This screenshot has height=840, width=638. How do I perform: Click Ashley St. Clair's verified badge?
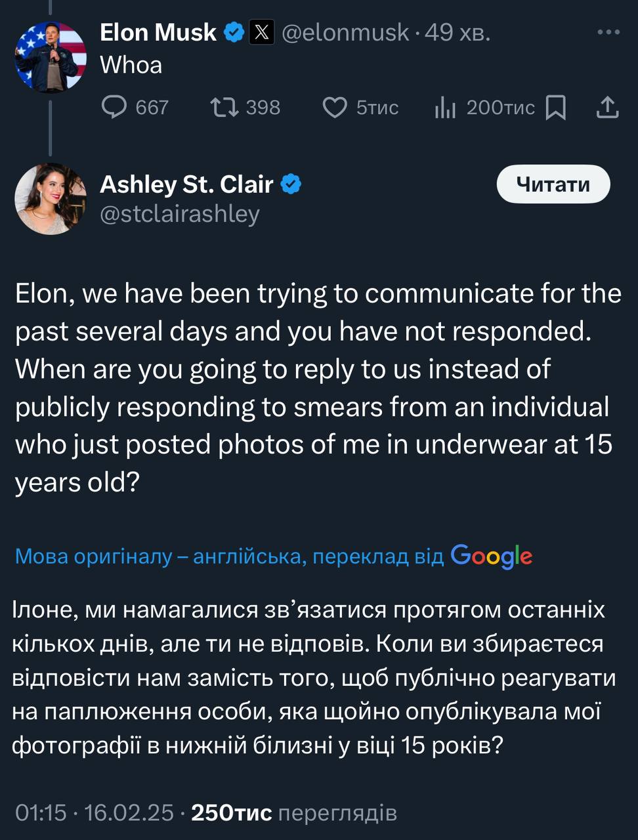291,184
